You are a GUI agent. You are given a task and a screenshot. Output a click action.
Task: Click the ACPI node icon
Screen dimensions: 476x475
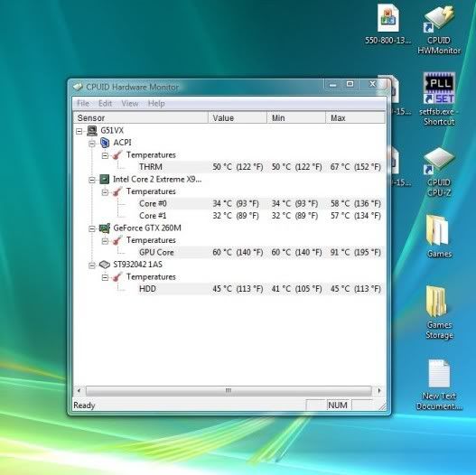coord(105,143)
